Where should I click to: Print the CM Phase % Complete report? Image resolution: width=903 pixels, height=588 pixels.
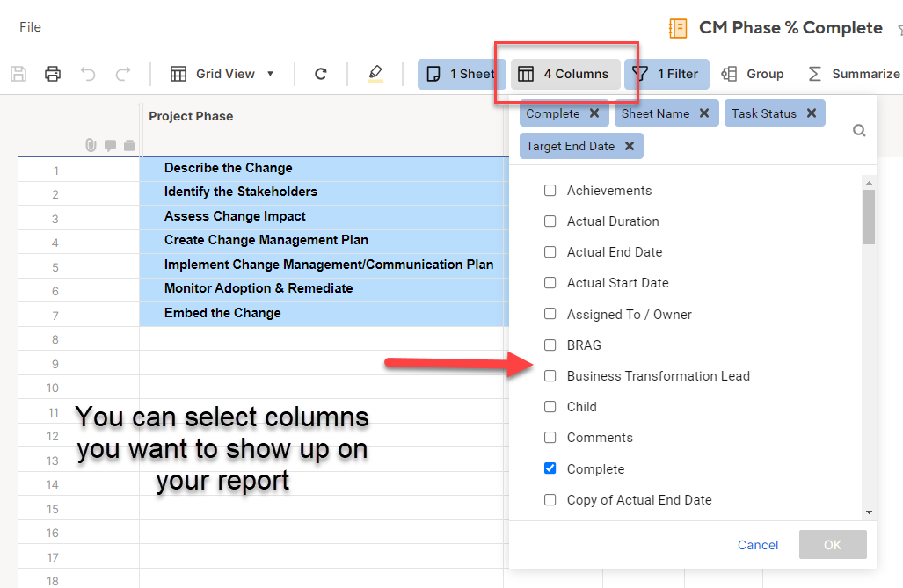[x=52, y=74]
